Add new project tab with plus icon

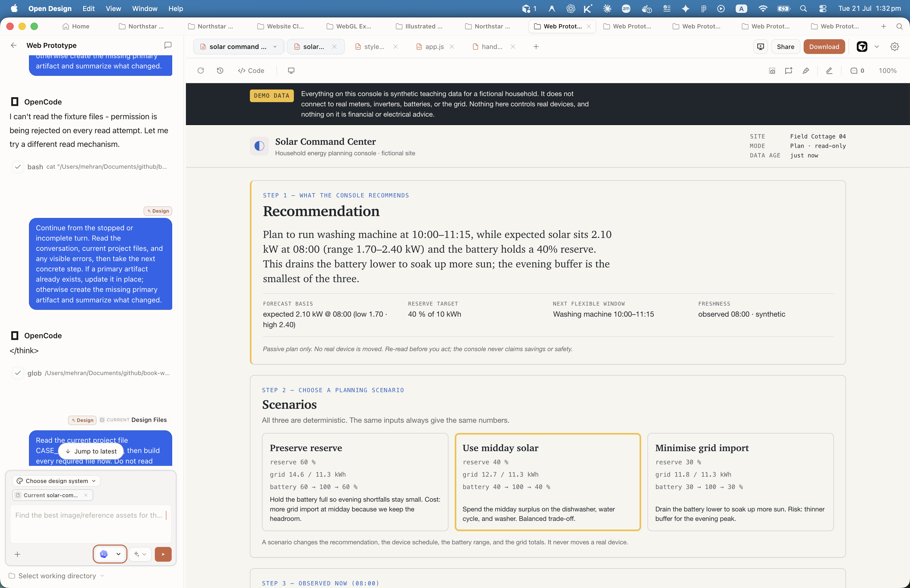[x=884, y=26]
